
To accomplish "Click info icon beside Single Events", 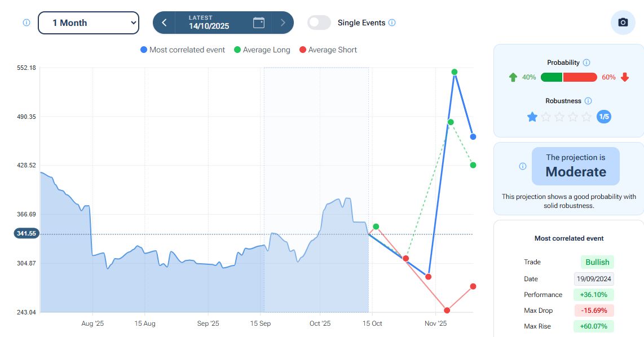I will tap(392, 23).
